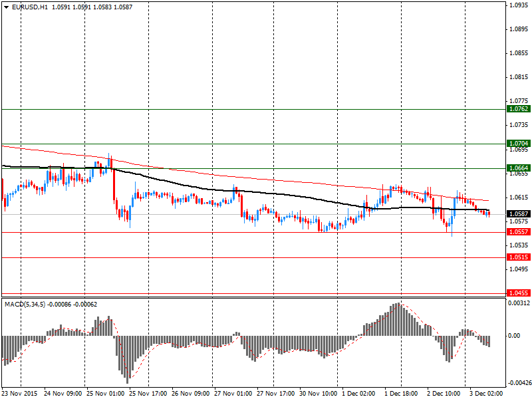The height and width of the screenshot is (399, 532).
Task: Click the 25 Nov 17:00 time axis label
Action: tap(148, 394)
